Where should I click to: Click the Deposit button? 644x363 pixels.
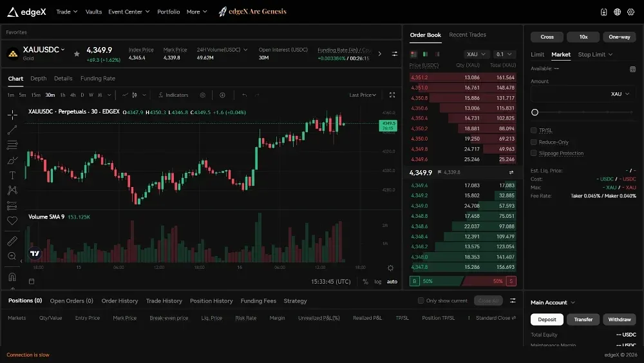tap(547, 319)
